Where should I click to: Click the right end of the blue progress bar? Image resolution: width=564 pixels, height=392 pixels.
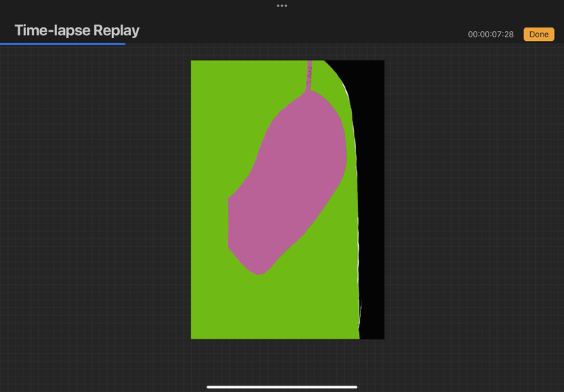pyautogui.click(x=124, y=44)
